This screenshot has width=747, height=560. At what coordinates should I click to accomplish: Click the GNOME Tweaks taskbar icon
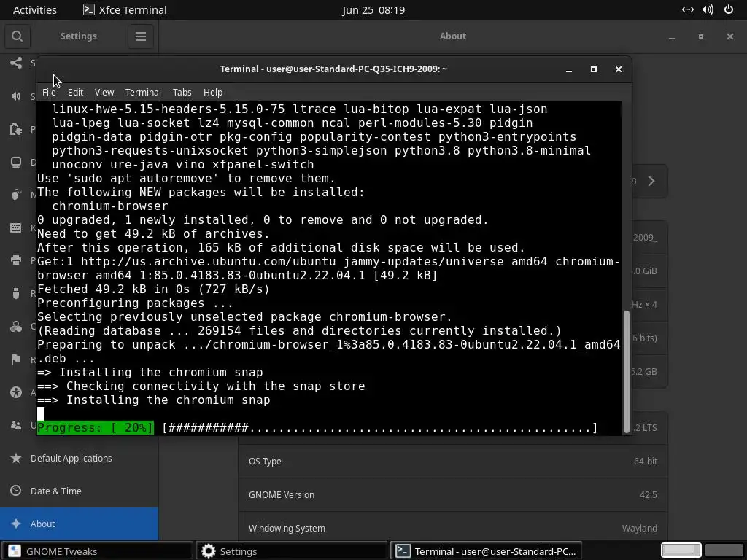[x=15, y=551]
